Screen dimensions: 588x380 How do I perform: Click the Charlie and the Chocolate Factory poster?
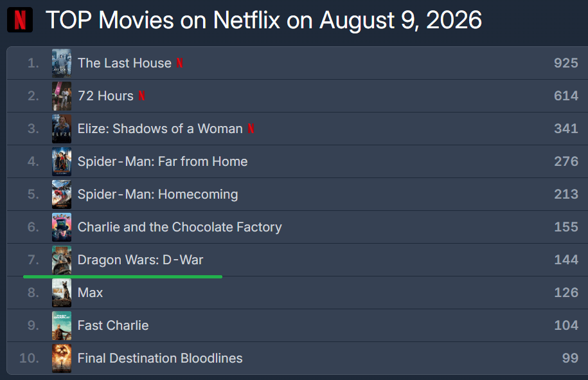pyautogui.click(x=62, y=228)
